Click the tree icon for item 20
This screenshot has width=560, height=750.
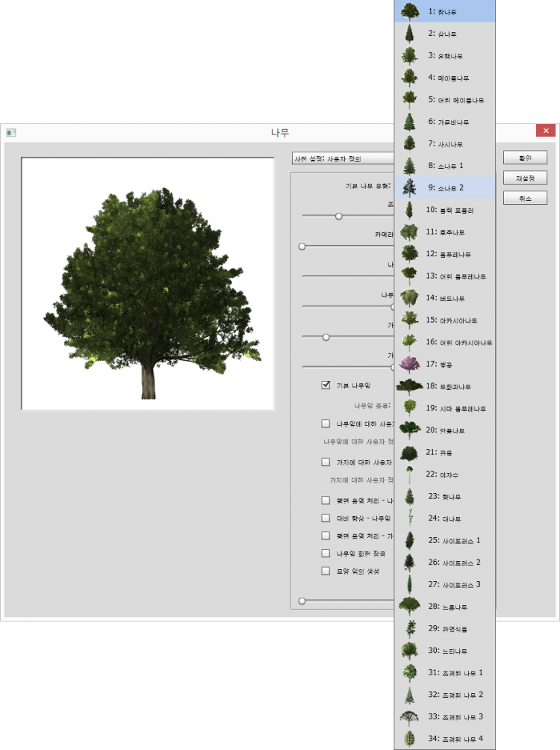[x=408, y=430]
